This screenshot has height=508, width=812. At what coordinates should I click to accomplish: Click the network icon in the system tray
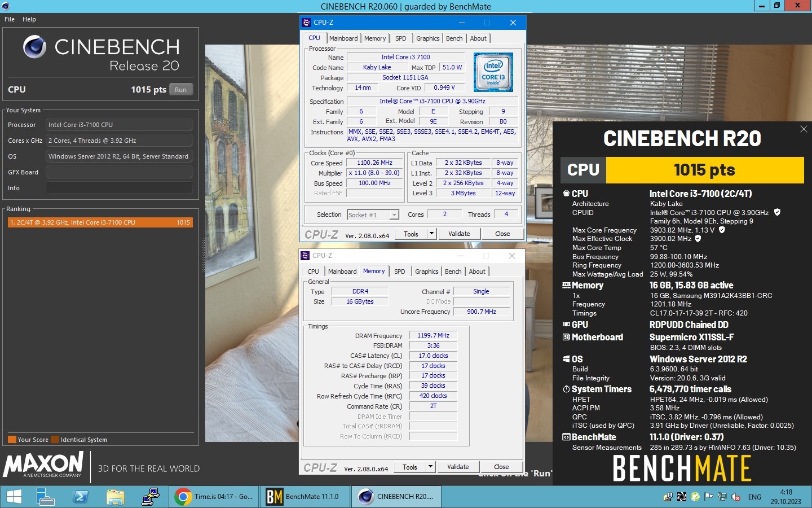(x=722, y=497)
